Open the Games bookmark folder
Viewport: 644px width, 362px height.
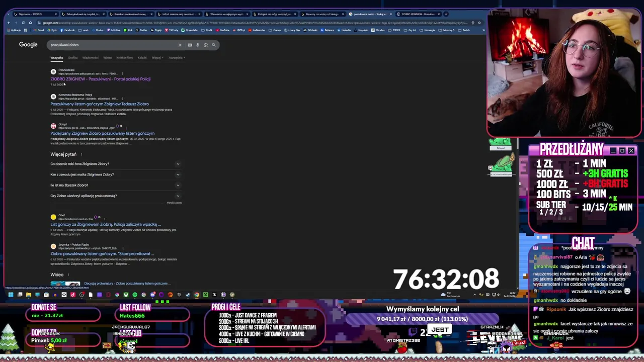pos(275,30)
